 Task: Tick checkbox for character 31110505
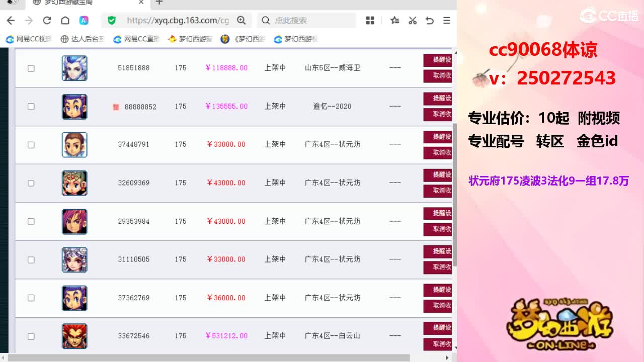tap(31, 260)
